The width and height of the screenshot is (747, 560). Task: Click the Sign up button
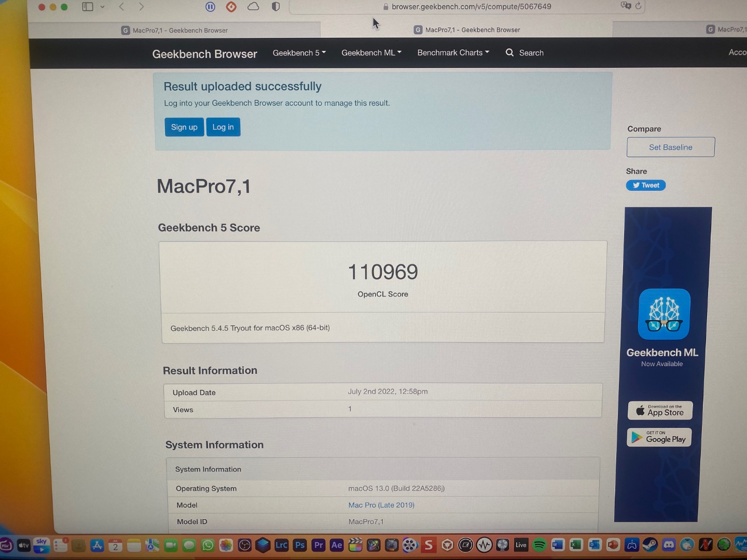click(184, 127)
